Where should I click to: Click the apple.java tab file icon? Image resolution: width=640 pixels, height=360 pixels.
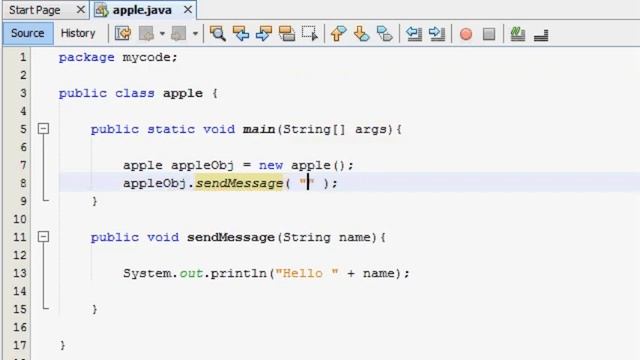[101, 10]
